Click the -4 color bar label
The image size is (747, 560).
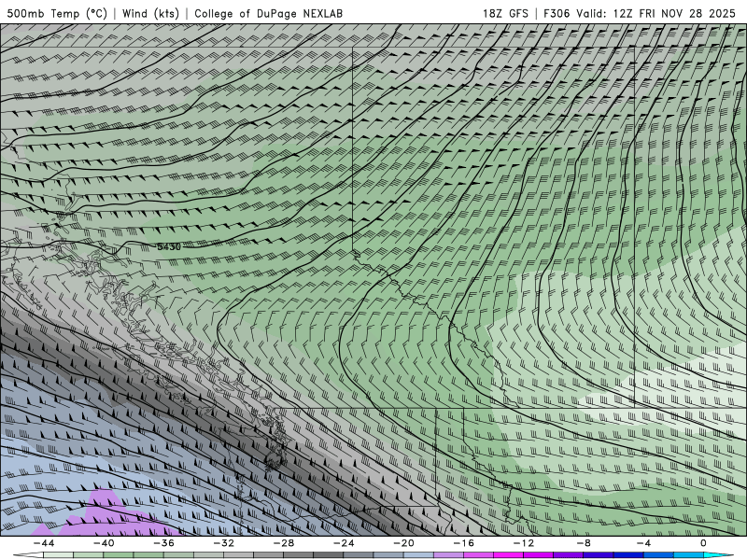[x=644, y=543]
